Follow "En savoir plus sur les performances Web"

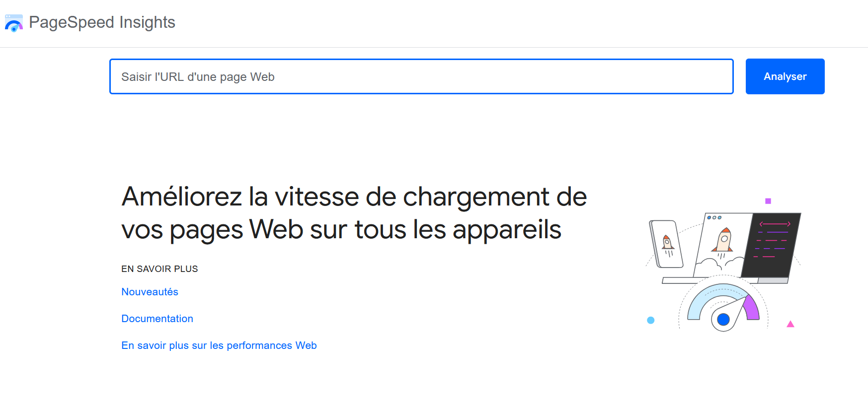click(x=219, y=345)
